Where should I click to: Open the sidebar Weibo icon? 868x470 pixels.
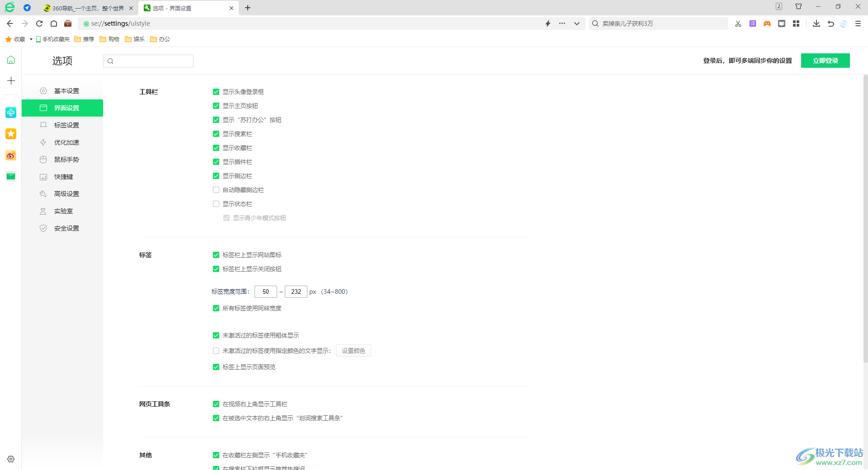point(11,155)
